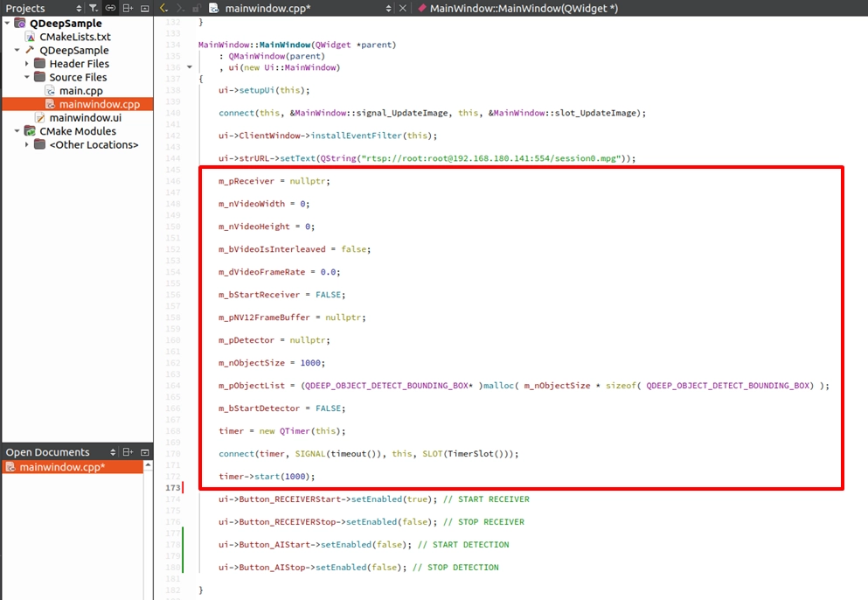Click the m_pReceiver = nullptr; line

(x=274, y=180)
